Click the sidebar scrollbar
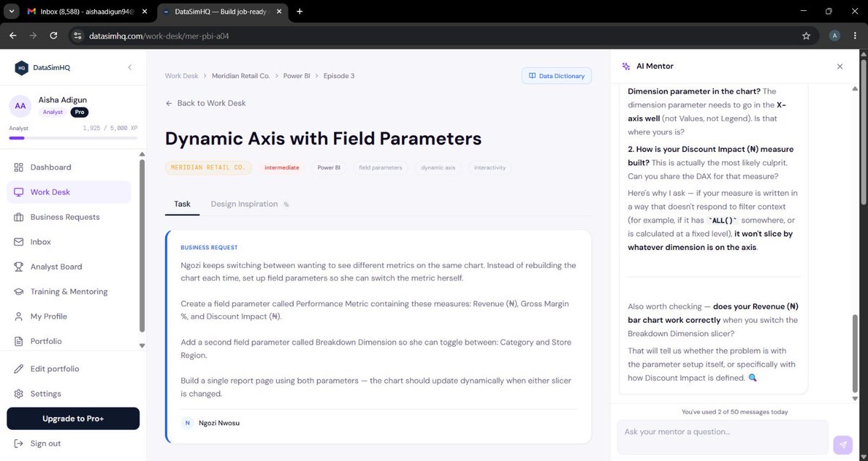This screenshot has width=868, height=461. point(142,246)
